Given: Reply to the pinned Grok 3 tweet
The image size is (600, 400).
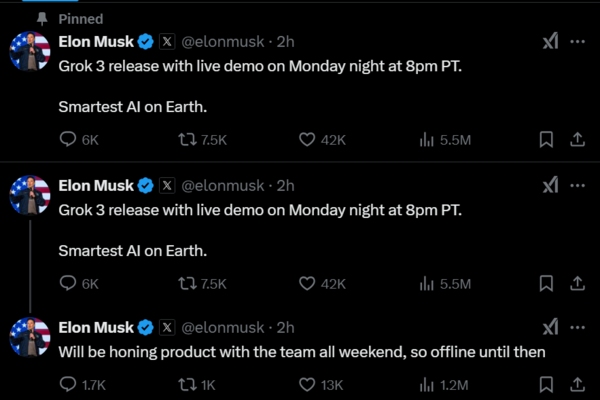Looking at the screenshot, I should [x=68, y=140].
